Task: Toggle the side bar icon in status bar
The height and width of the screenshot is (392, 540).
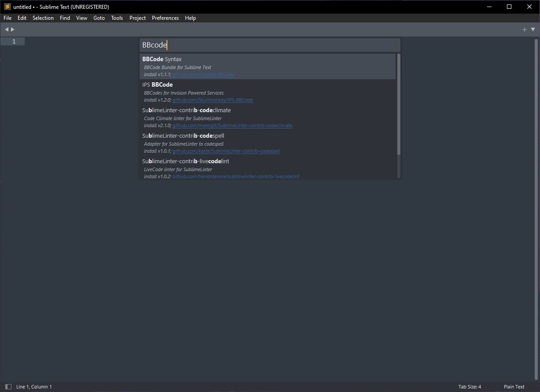Action: click(8, 387)
